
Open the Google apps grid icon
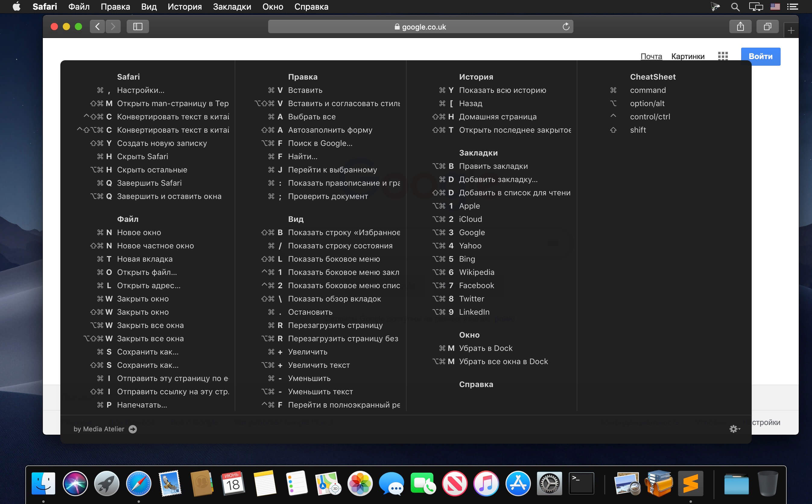pyautogui.click(x=723, y=56)
